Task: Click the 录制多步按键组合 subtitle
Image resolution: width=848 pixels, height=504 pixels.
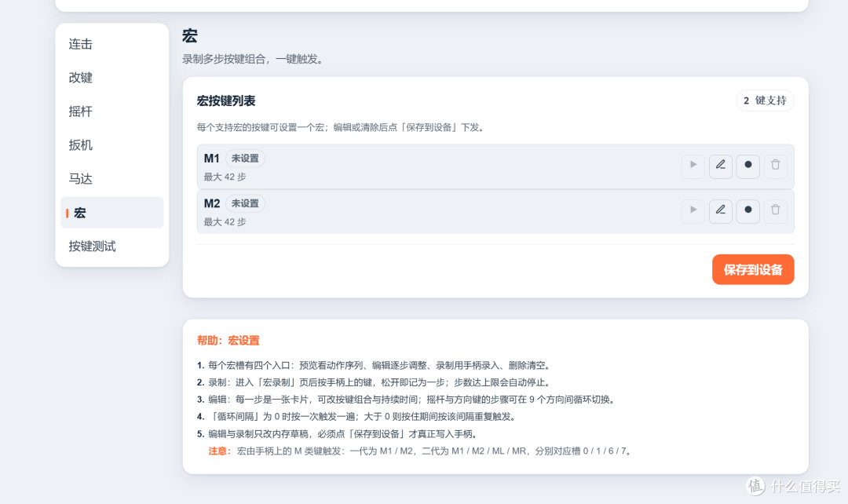Action: point(253,59)
